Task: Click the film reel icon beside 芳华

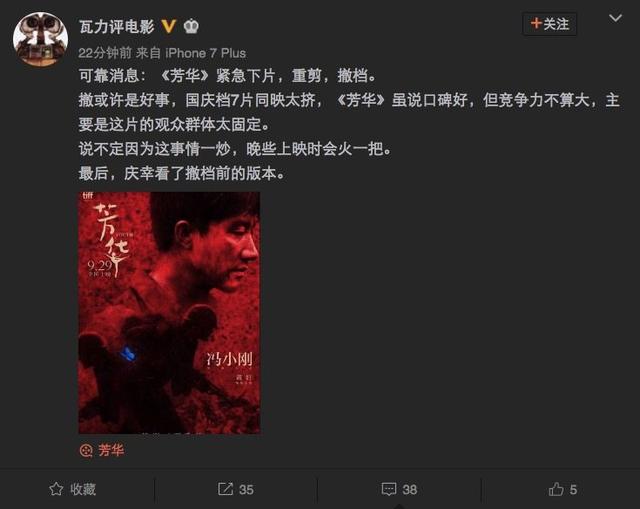Action: (x=86, y=450)
